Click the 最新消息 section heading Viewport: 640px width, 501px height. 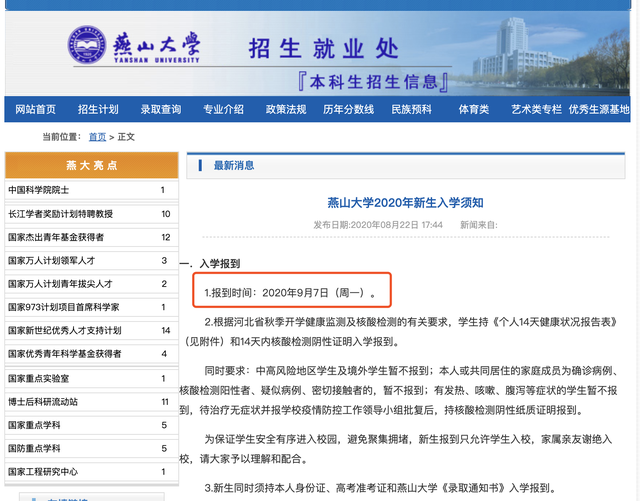(234, 165)
